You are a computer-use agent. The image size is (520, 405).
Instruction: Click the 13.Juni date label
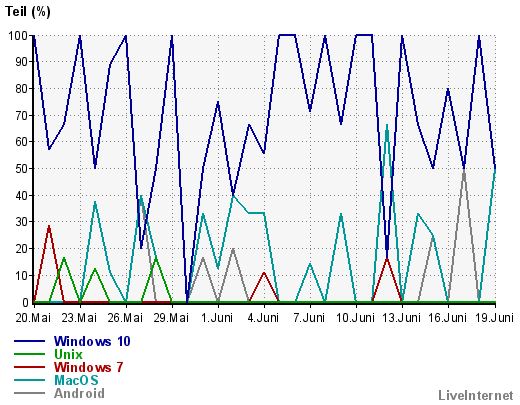tap(401, 318)
